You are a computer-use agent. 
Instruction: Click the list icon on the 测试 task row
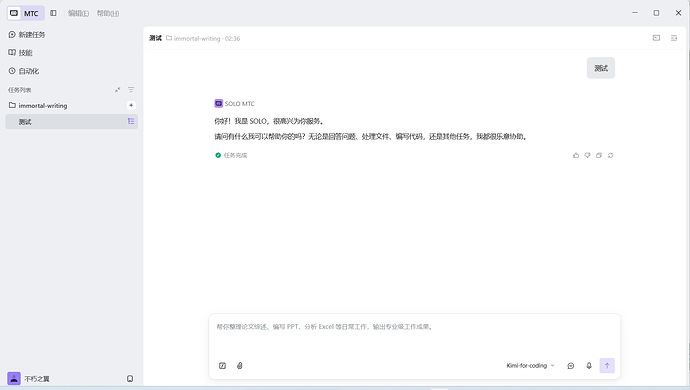pyautogui.click(x=131, y=121)
